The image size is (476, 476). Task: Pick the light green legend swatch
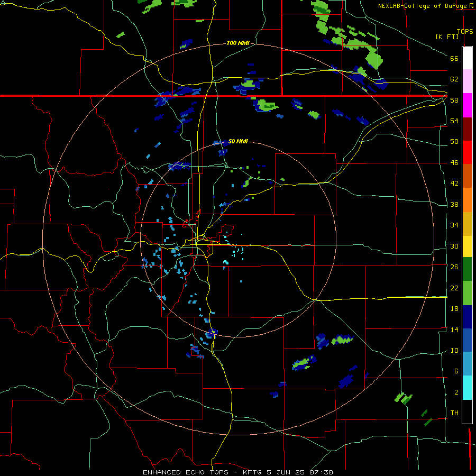pyautogui.click(x=467, y=293)
